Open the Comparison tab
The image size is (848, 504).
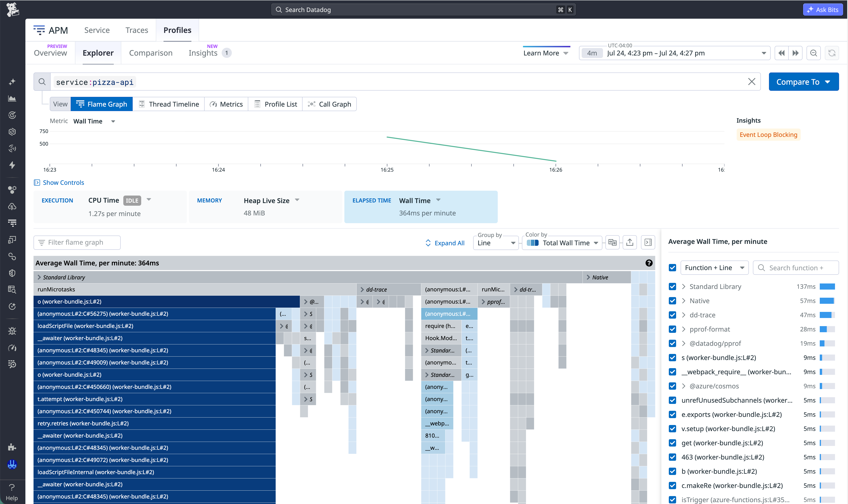pyautogui.click(x=151, y=53)
